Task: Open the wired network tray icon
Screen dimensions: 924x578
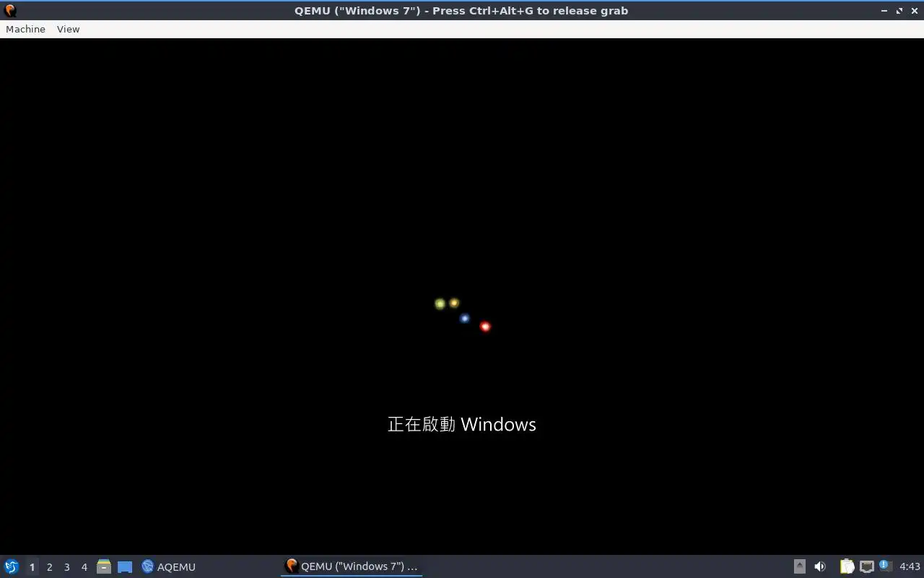Action: coord(866,566)
